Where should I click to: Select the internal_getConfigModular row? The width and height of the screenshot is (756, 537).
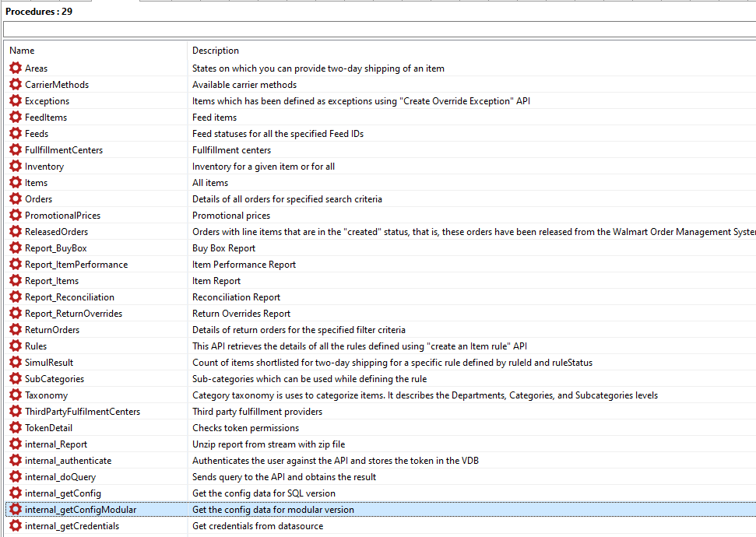click(x=80, y=510)
